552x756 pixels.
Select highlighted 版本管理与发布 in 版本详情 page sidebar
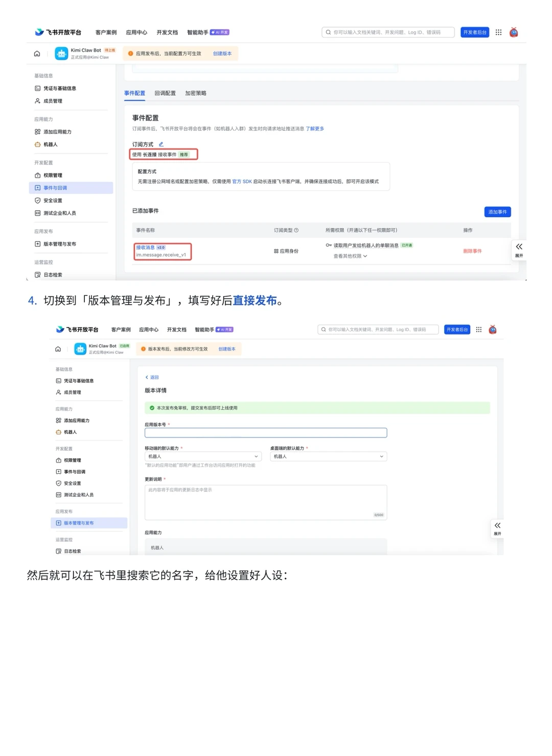(89, 523)
